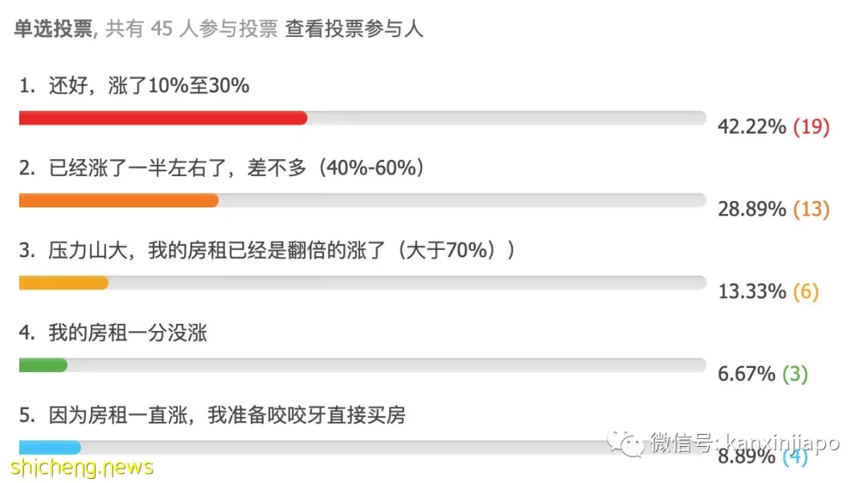Click the yellow vote count (6)
868x483 pixels.
pyautogui.click(x=805, y=291)
